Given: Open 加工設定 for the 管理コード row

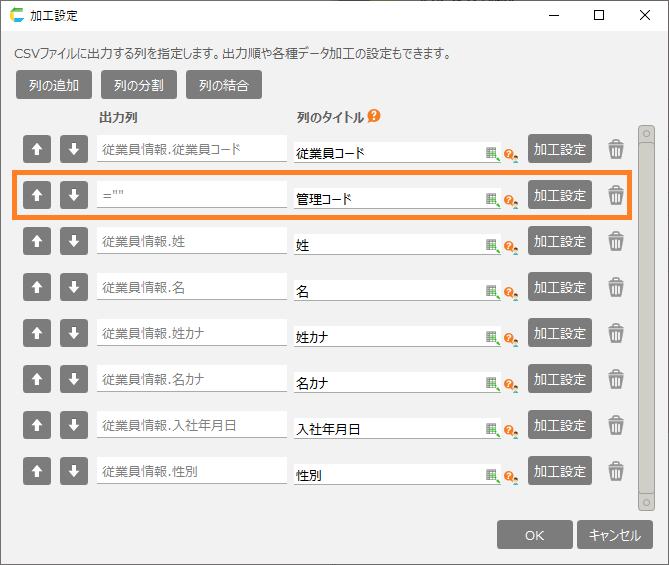Looking at the screenshot, I should (560, 195).
